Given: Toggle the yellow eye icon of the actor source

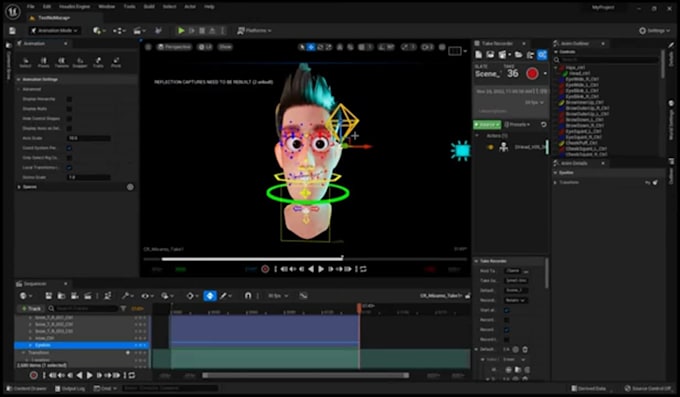Looking at the screenshot, I should pos(490,147).
